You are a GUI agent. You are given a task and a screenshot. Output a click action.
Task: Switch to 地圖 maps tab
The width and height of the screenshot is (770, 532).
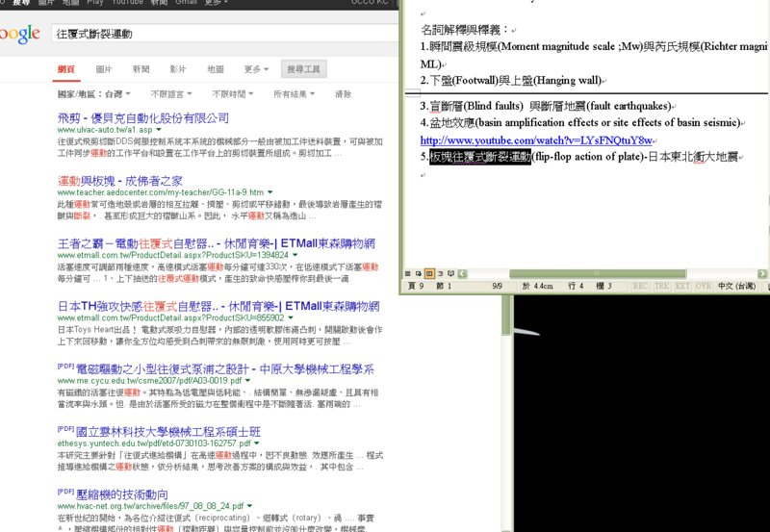[x=215, y=69]
